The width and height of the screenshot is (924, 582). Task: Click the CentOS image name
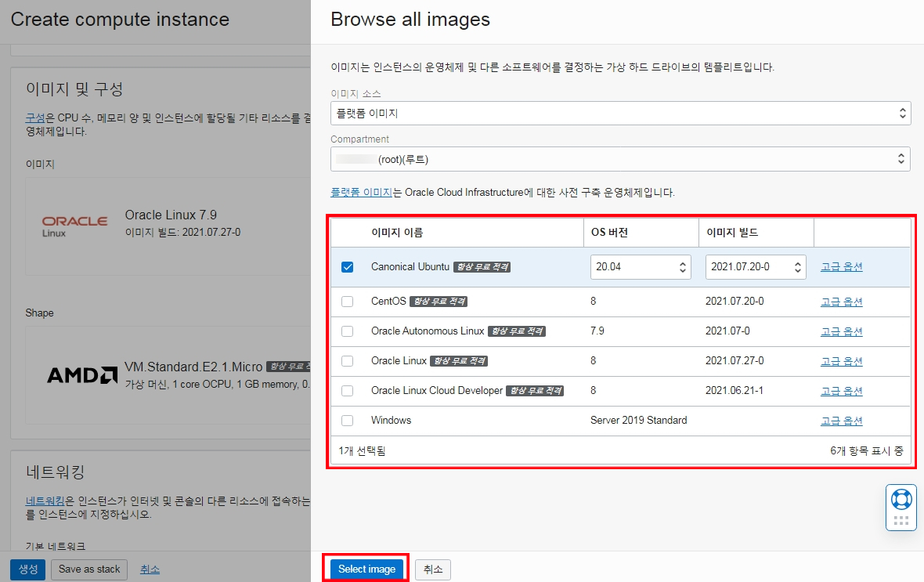tap(388, 302)
